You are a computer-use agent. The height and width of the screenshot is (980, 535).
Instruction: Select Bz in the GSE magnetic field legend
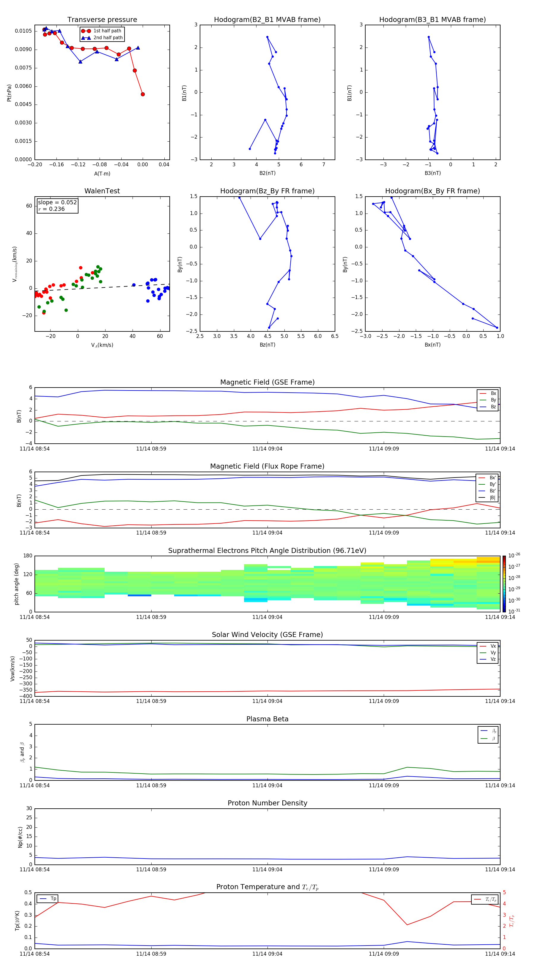[488, 407]
